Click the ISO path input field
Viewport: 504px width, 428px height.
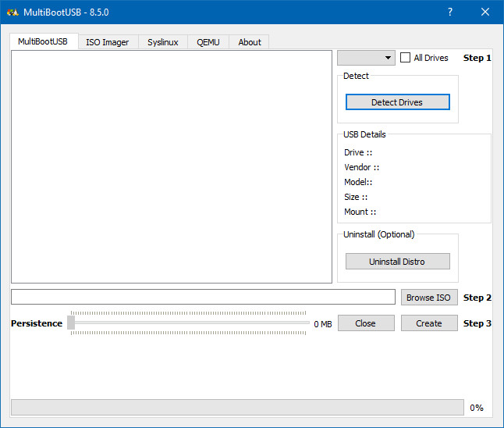pyautogui.click(x=203, y=297)
